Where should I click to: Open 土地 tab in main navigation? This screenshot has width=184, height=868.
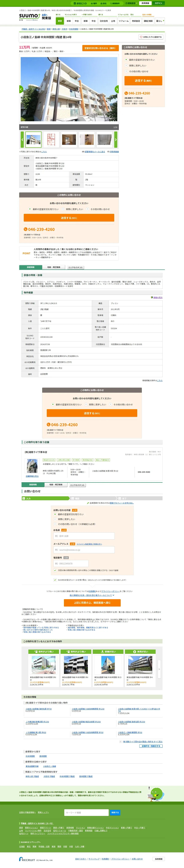click(x=113, y=21)
